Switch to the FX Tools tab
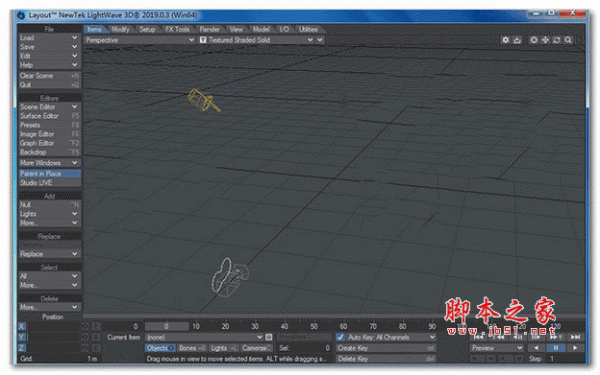 (178, 29)
